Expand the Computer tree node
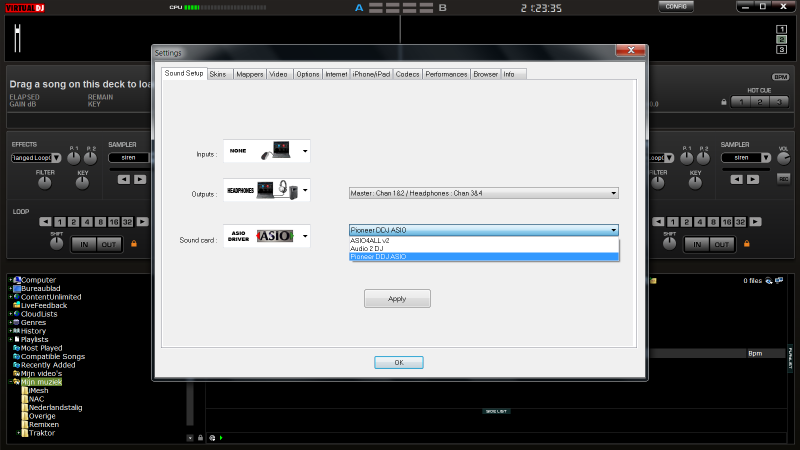This screenshot has height=450, width=800. coord(11,280)
